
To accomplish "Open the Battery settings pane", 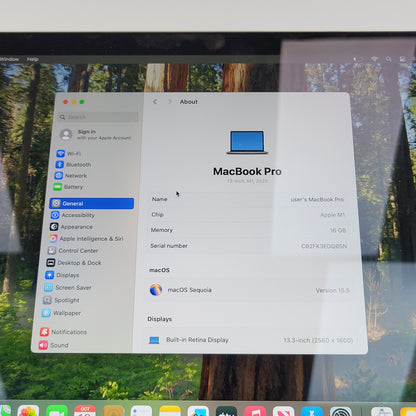I will (x=68, y=187).
